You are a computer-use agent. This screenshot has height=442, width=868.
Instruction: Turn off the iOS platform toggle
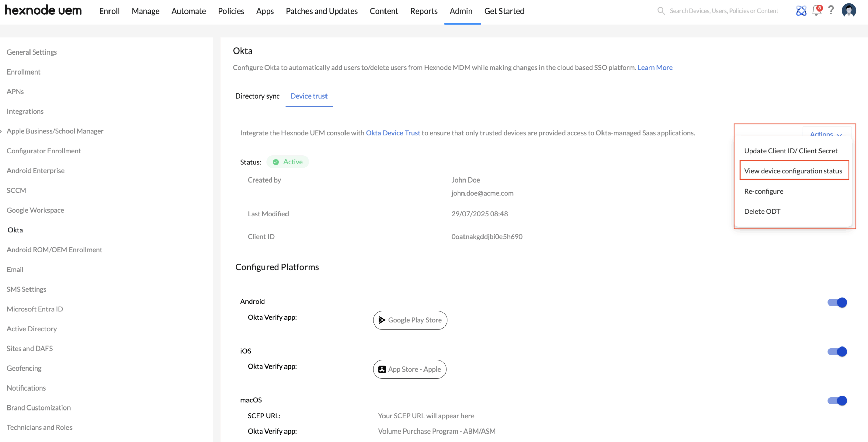point(837,352)
